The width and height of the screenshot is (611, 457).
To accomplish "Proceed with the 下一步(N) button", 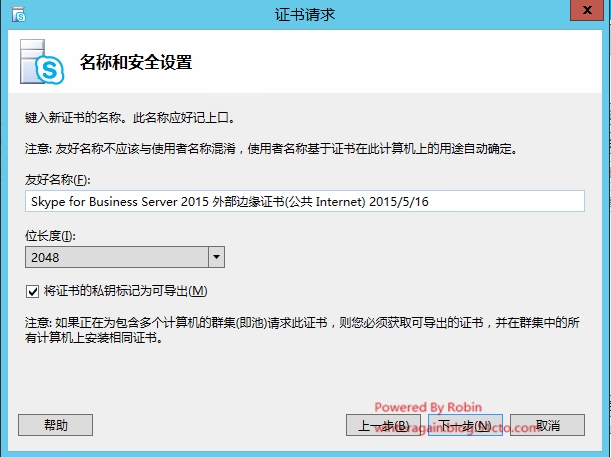I will 465,425.
